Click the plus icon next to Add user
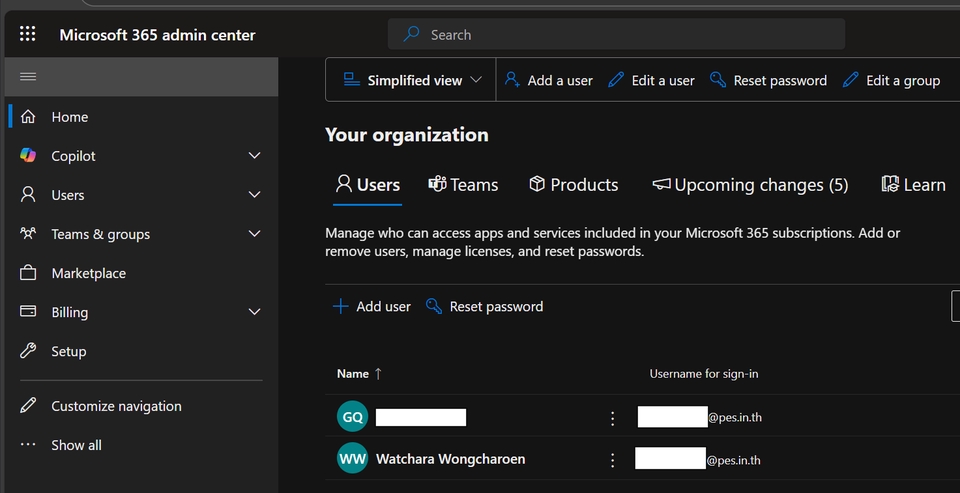This screenshot has width=960, height=493. pos(340,306)
